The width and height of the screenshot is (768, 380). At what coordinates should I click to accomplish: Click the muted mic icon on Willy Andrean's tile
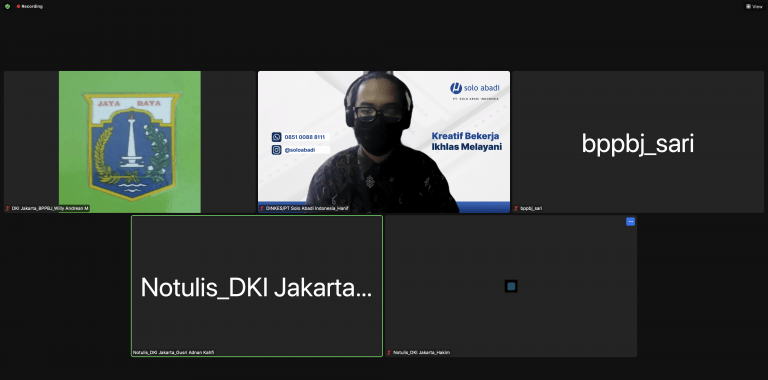coord(7,208)
